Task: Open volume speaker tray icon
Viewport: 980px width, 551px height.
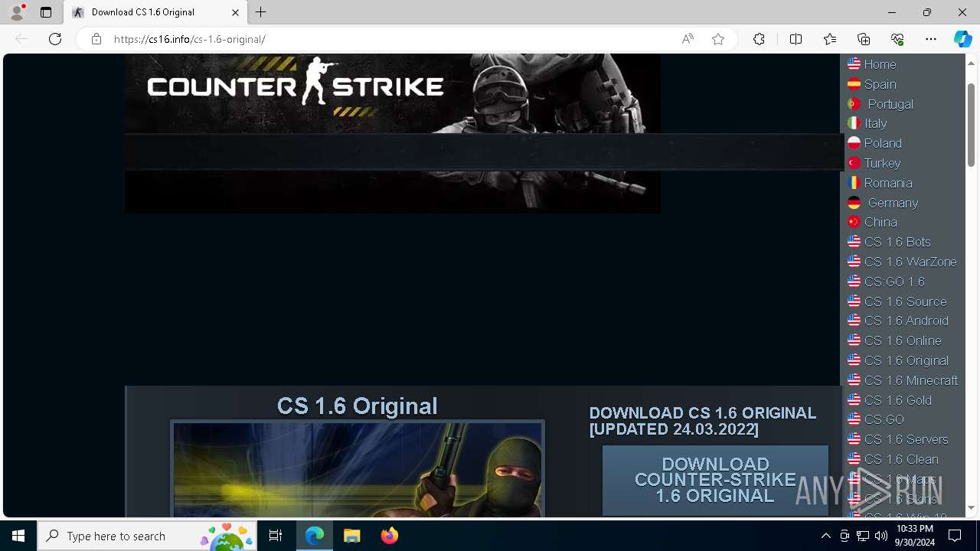Action: click(x=880, y=536)
